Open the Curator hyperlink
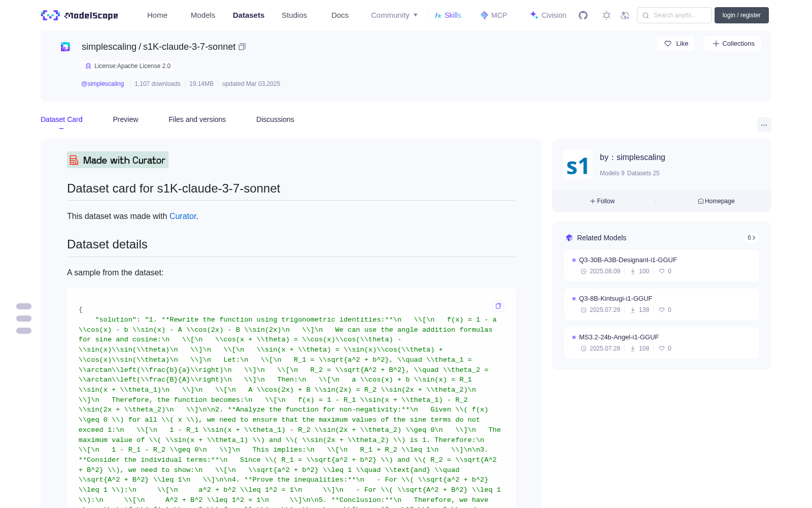812x508 pixels. point(183,216)
